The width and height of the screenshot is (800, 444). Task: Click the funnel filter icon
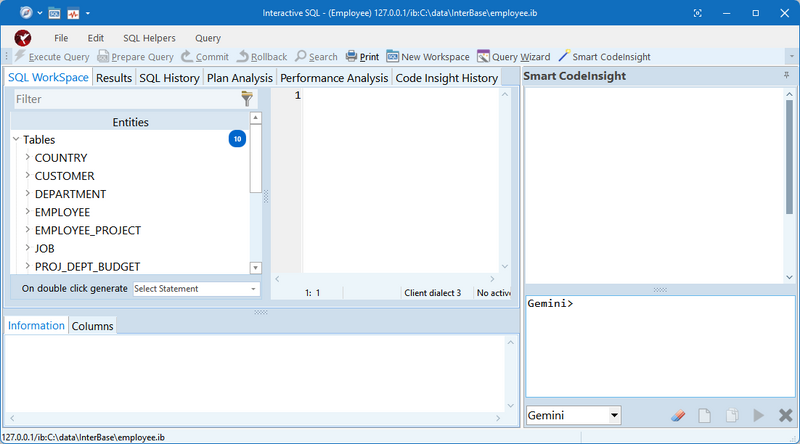click(x=247, y=98)
